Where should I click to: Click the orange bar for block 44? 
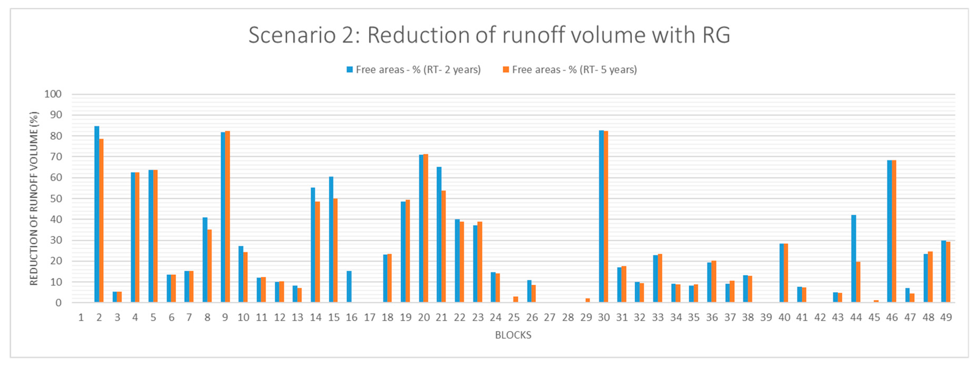coord(858,282)
